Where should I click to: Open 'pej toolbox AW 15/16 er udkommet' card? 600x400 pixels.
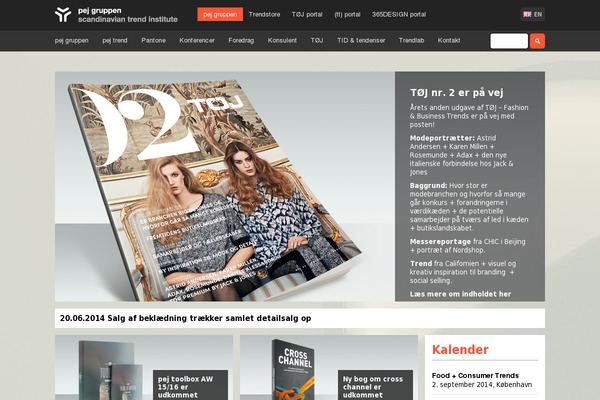click(190, 386)
